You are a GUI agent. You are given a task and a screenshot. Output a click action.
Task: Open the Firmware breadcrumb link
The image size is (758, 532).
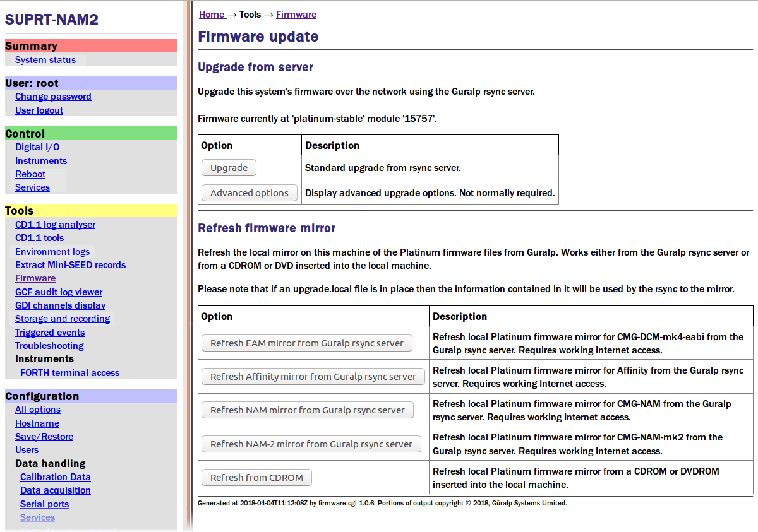point(296,15)
